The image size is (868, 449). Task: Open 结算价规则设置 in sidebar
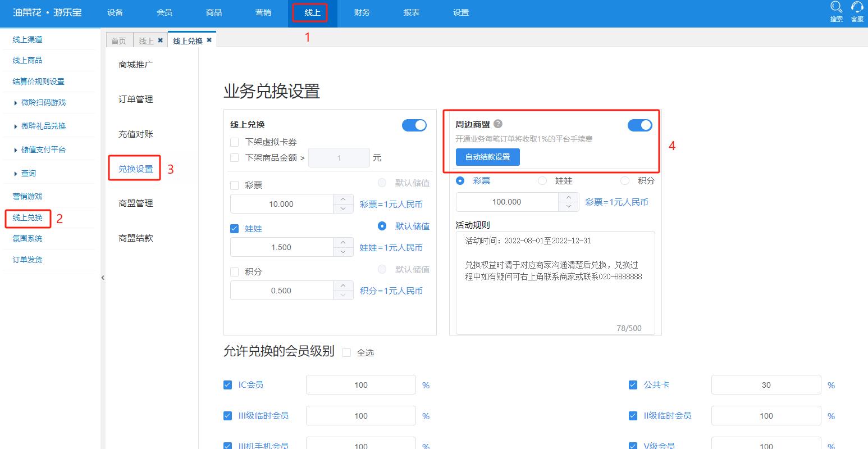pos(38,81)
